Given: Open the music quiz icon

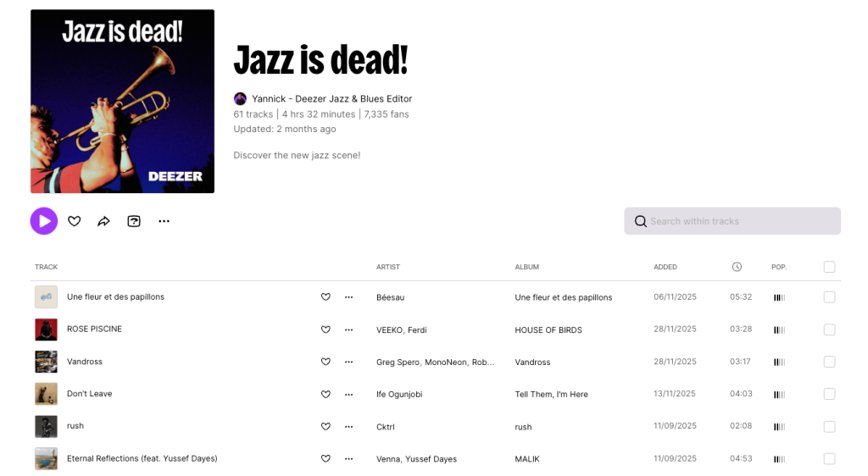Looking at the screenshot, I should [134, 221].
